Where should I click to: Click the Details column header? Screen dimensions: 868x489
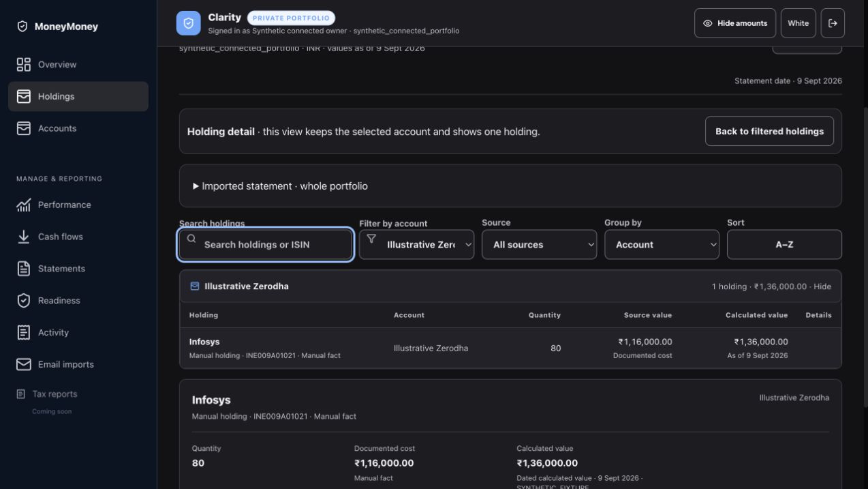818,315
